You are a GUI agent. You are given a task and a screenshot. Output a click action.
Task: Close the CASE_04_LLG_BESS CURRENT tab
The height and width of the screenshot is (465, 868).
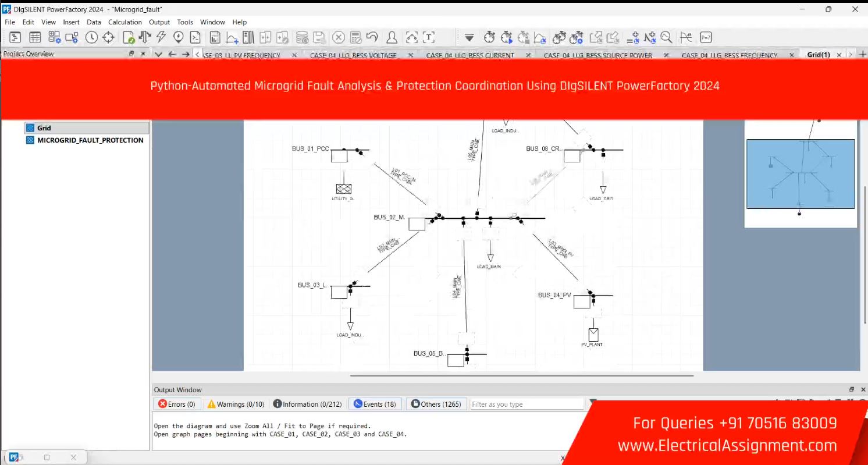coord(528,55)
